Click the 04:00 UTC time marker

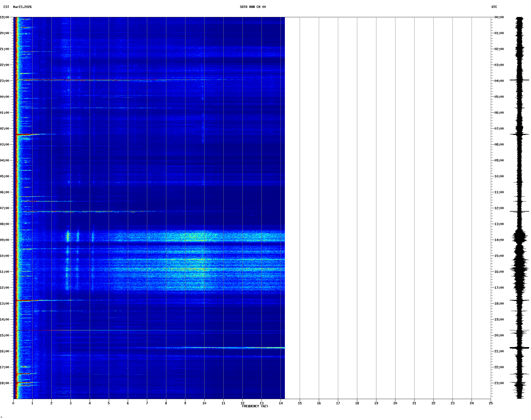(x=499, y=81)
